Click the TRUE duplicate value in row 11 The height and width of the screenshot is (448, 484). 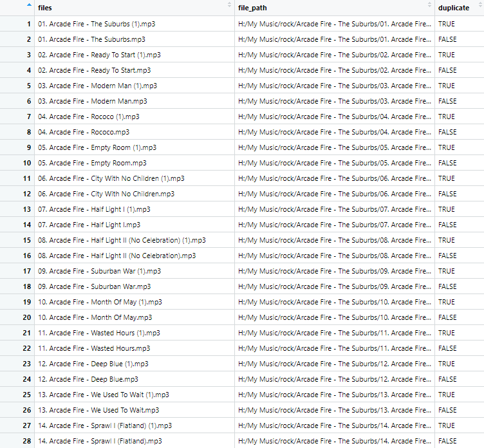click(446, 178)
